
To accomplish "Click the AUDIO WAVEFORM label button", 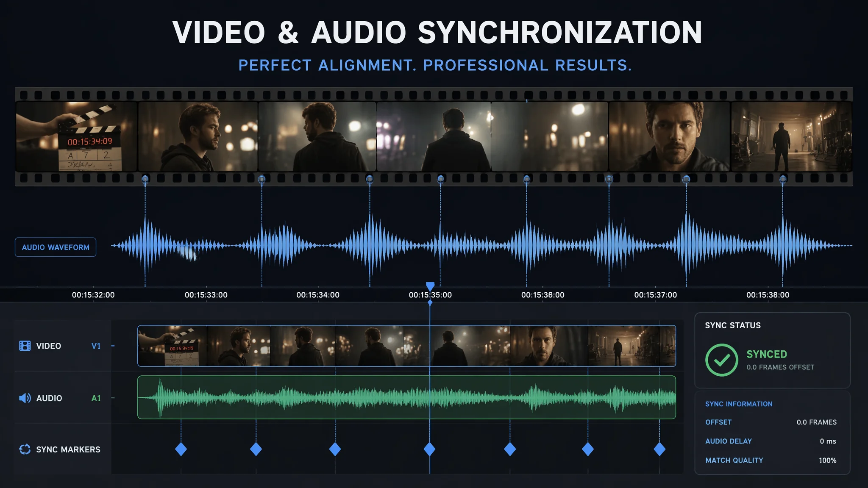I will coord(56,247).
